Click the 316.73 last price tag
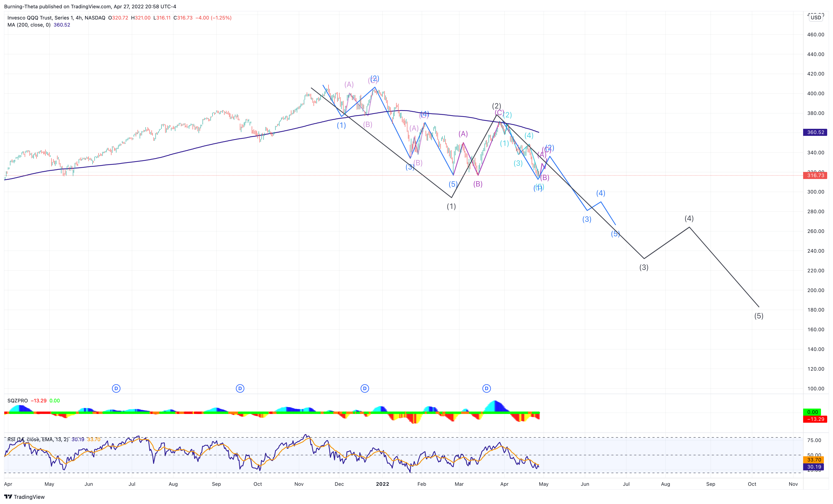This screenshot has height=504, width=833. pyautogui.click(x=815, y=175)
